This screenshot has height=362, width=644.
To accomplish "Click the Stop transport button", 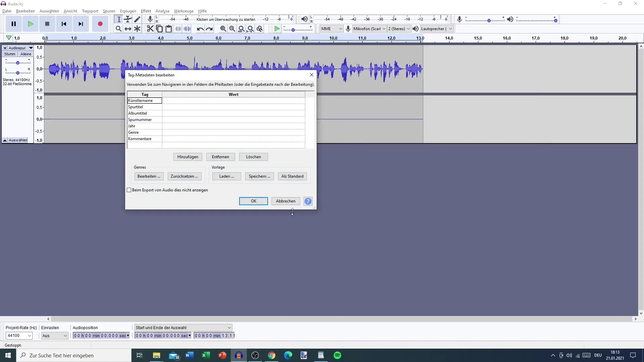I will 47,24.
